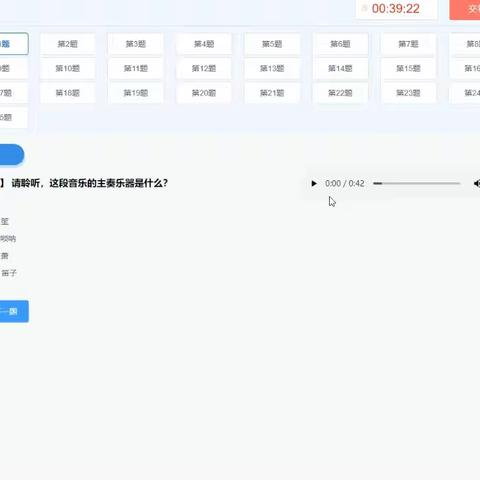480x480 pixels.
Task: Jump to question 第15题
Action: 408,68
